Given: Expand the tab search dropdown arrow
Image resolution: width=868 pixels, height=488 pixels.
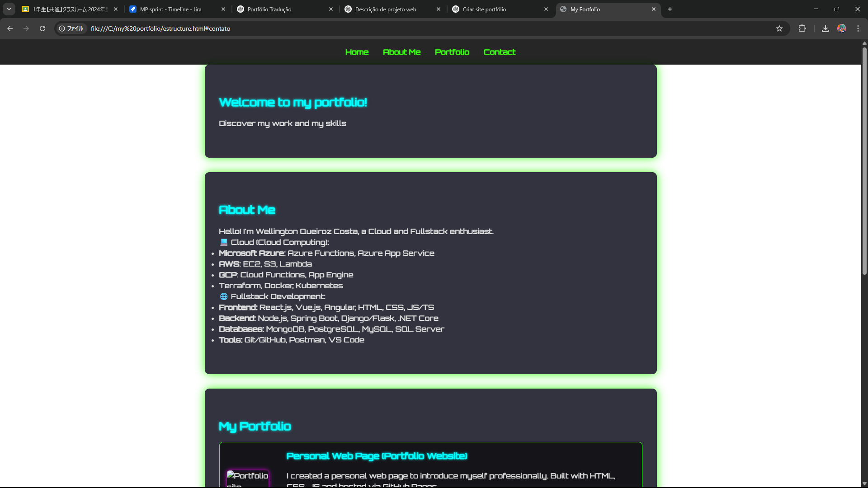Looking at the screenshot, I should (9, 9).
